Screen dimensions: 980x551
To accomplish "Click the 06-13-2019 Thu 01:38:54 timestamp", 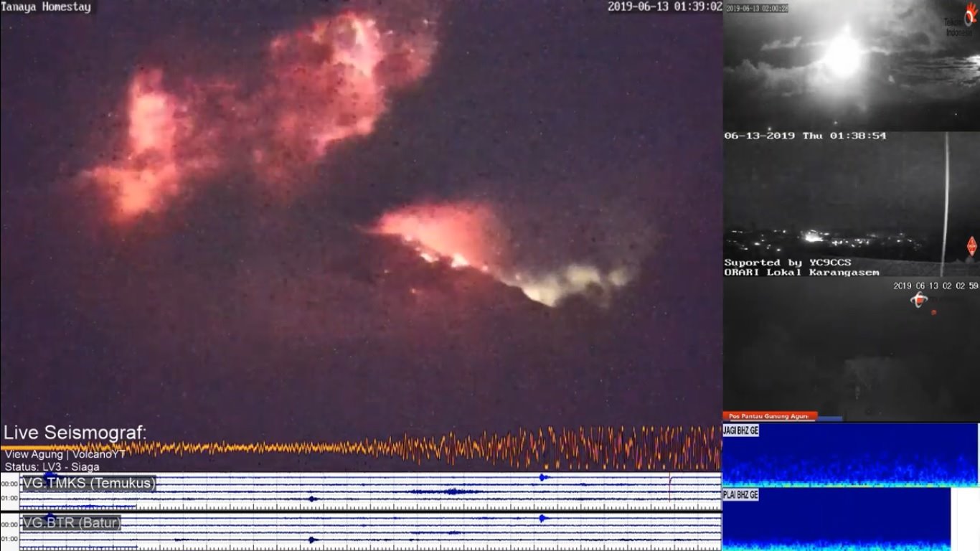I will (805, 136).
